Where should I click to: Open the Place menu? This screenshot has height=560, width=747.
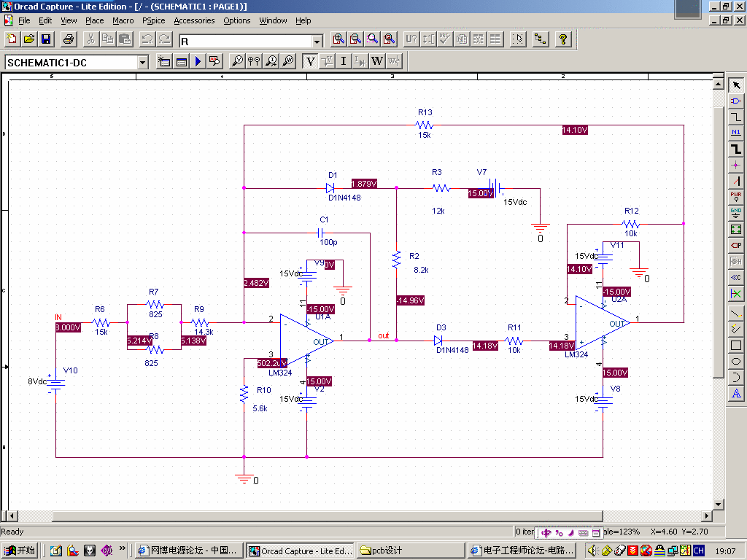pyautogui.click(x=94, y=20)
